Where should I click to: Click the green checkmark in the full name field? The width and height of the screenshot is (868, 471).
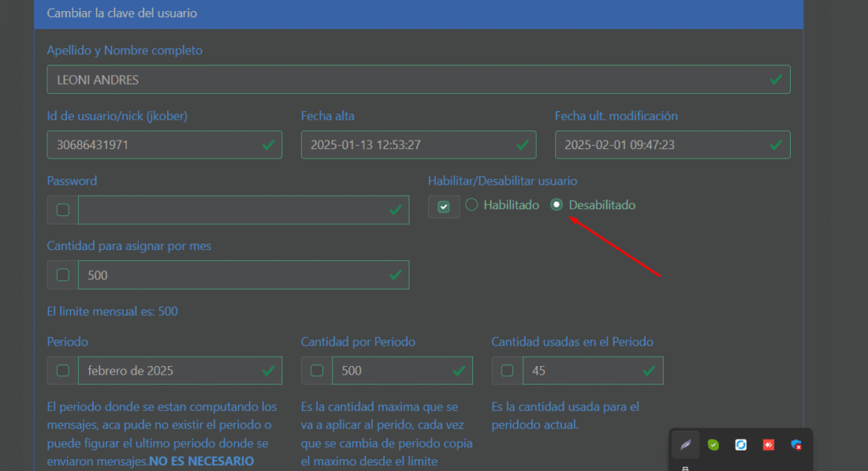pos(776,80)
